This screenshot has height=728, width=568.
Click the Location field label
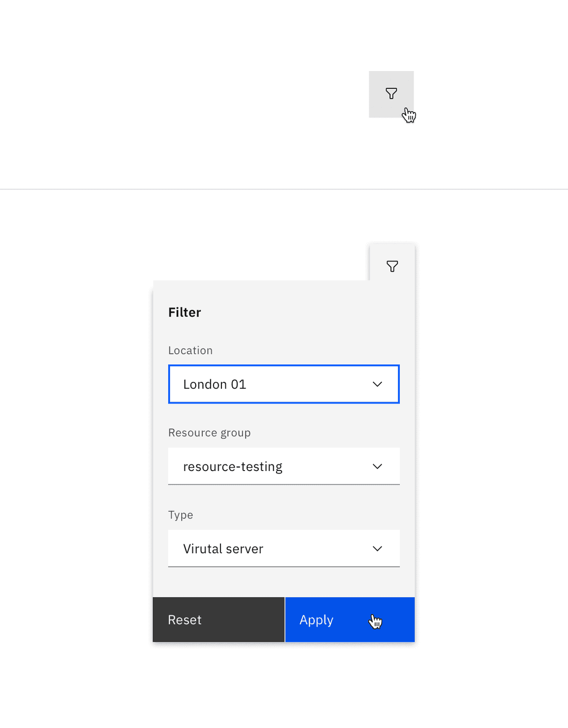pos(190,350)
